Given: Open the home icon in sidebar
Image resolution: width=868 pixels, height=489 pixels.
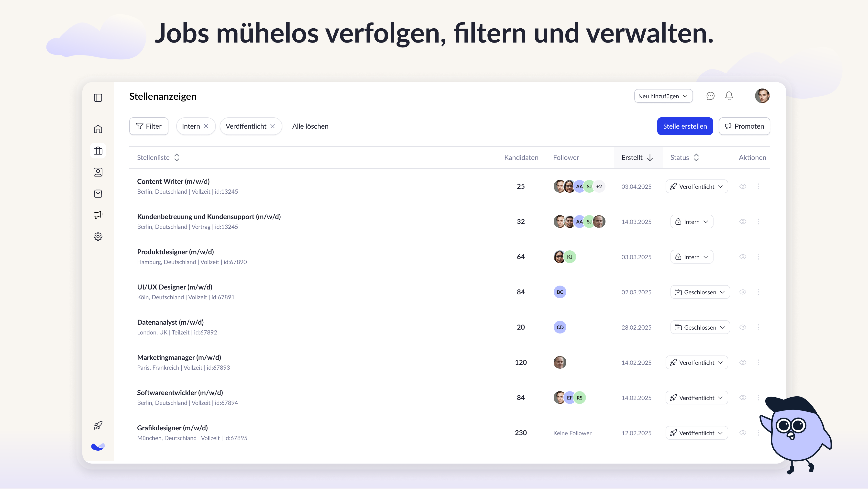Looking at the screenshot, I should pos(98,129).
